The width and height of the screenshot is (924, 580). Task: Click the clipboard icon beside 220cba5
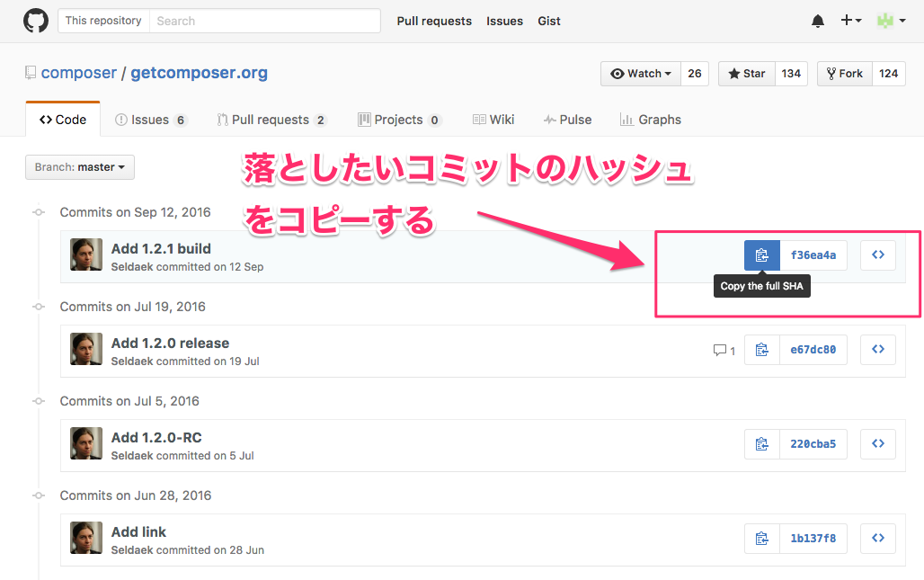point(761,443)
